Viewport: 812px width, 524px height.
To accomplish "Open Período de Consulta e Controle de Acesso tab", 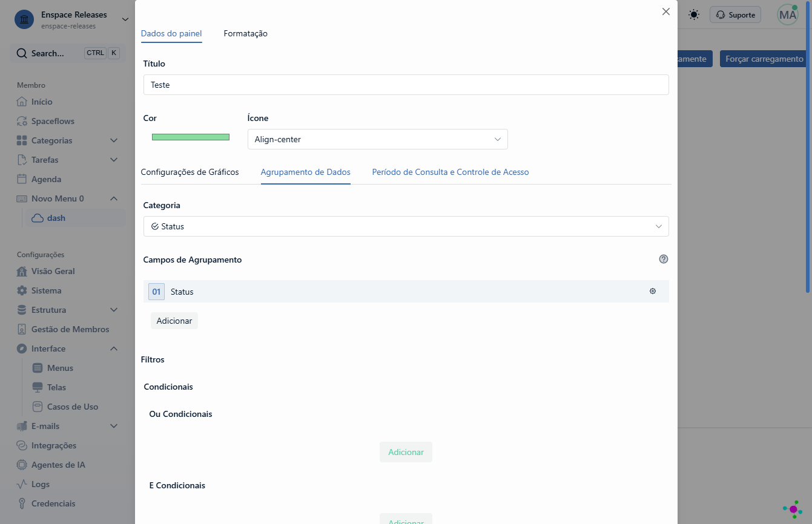I will (451, 172).
